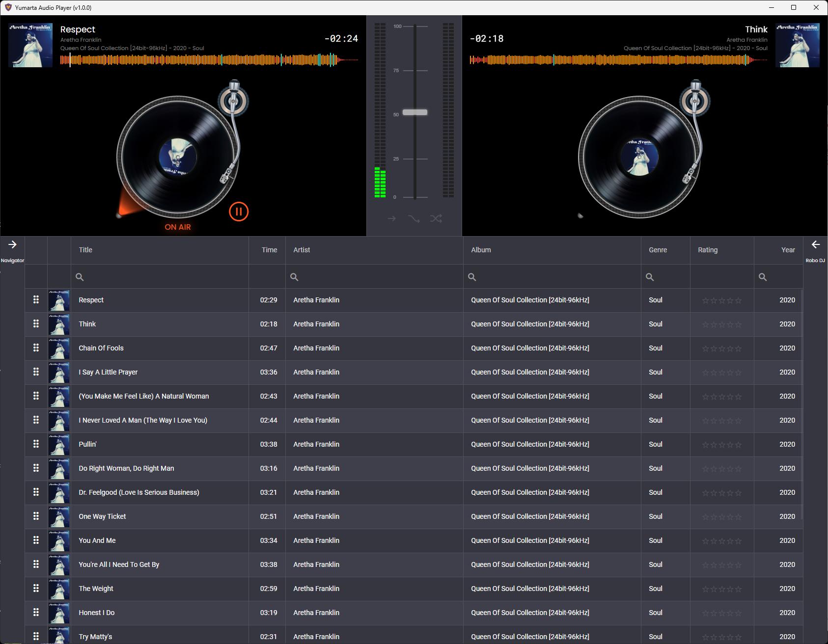Click the left turntable vinyl record
Image resolution: width=828 pixels, height=644 pixels.
coord(178,157)
